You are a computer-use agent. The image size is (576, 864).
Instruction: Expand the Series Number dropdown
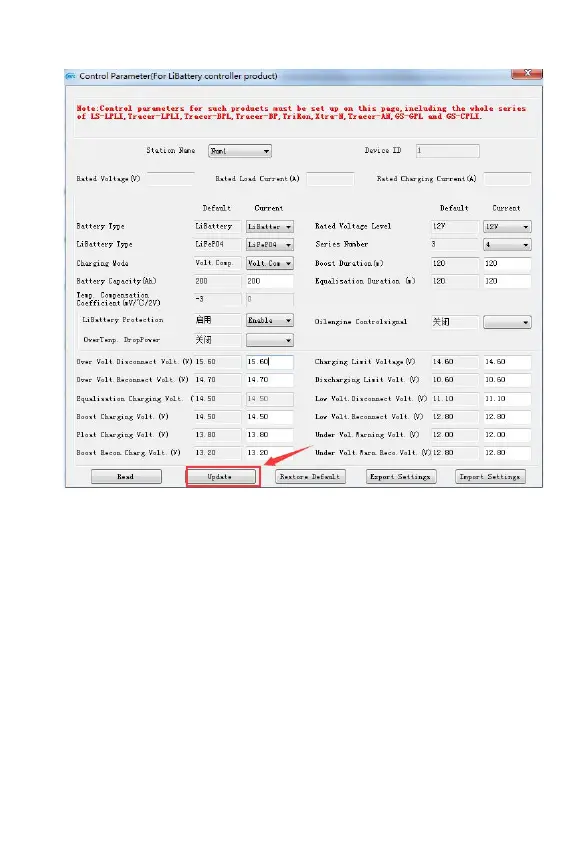tap(507, 245)
